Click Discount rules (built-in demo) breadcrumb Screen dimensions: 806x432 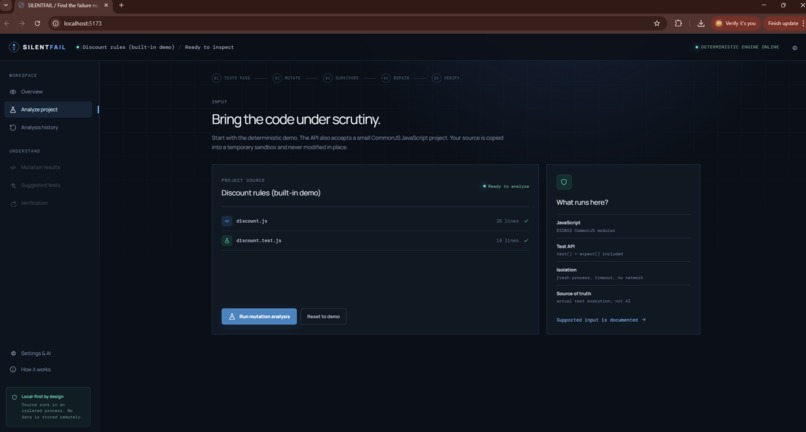(x=129, y=47)
